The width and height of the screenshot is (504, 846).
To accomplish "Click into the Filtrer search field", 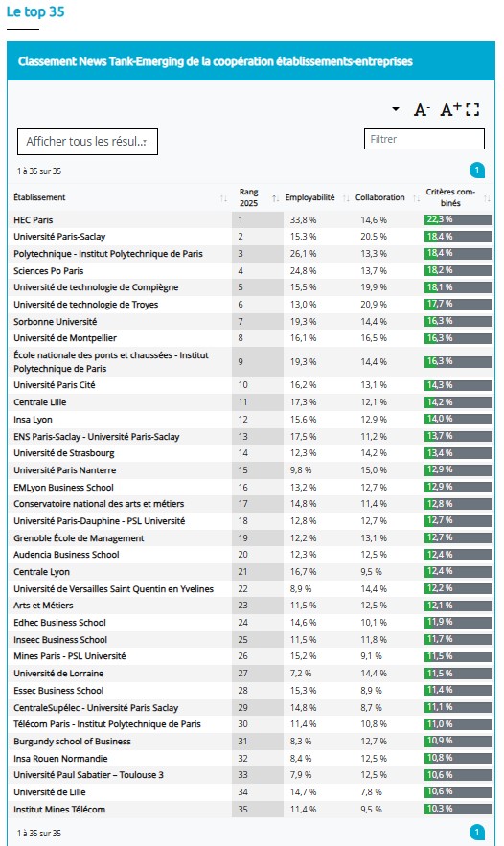I will (x=424, y=139).
